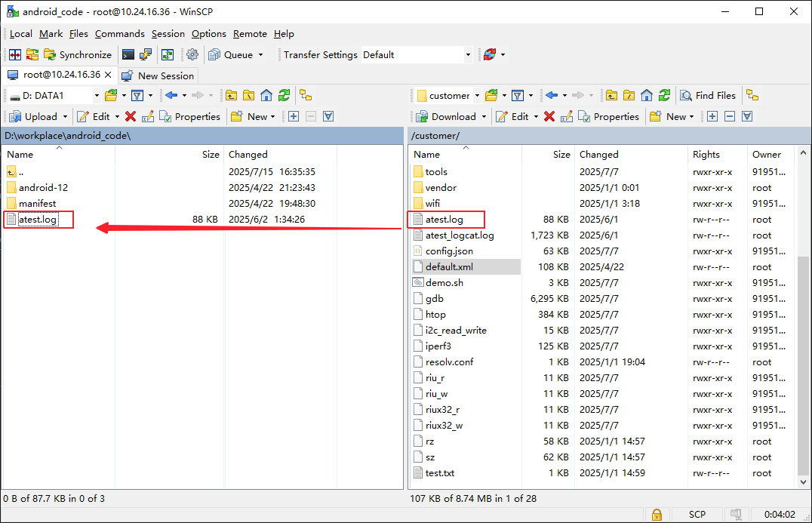The width and height of the screenshot is (812, 523).
Task: Click the Preferences gear icon
Action: click(192, 54)
